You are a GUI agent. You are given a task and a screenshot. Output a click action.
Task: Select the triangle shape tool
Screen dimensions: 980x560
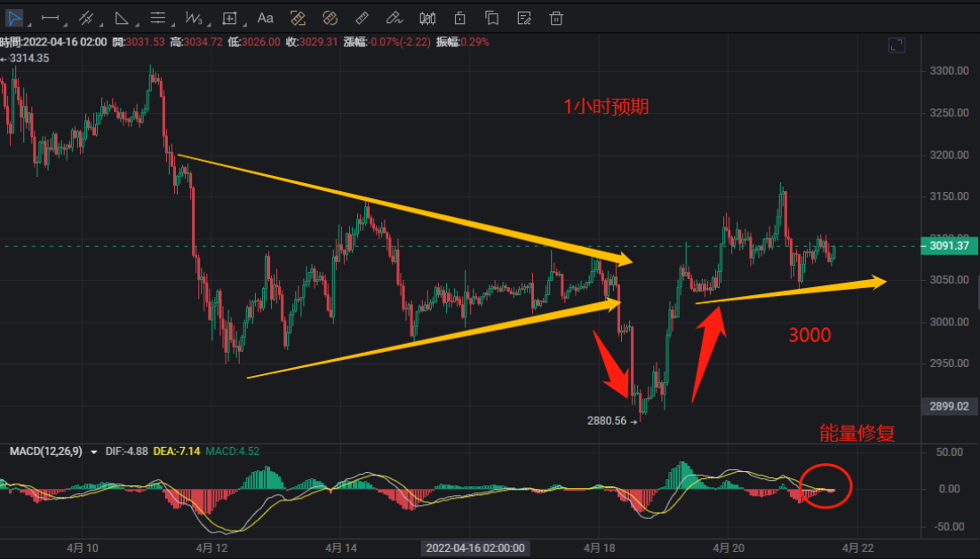pyautogui.click(x=122, y=18)
